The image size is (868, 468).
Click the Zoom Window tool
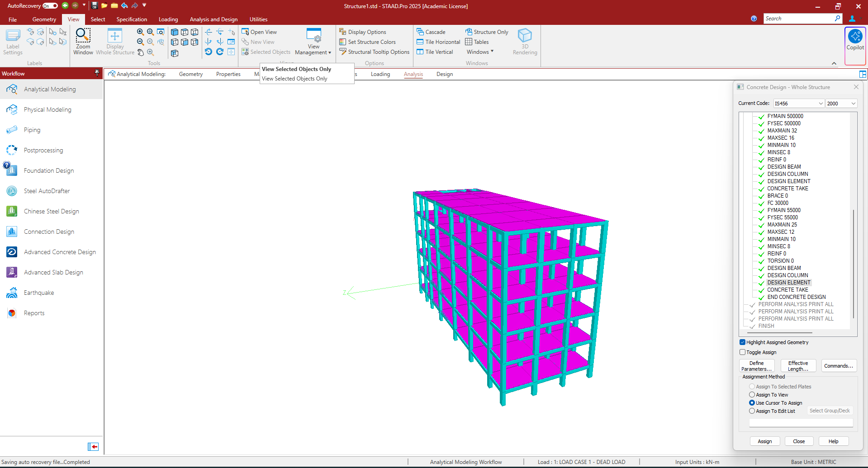tap(83, 41)
